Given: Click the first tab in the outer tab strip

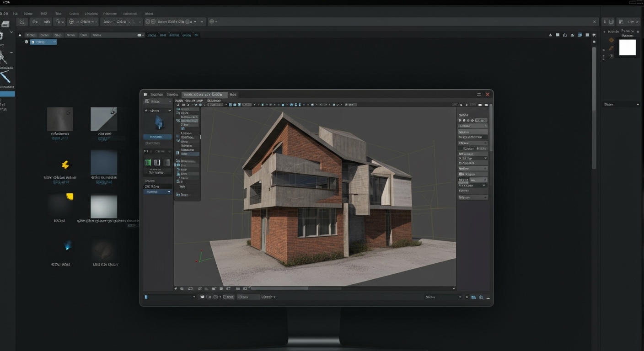Looking at the screenshot, I should [30, 35].
